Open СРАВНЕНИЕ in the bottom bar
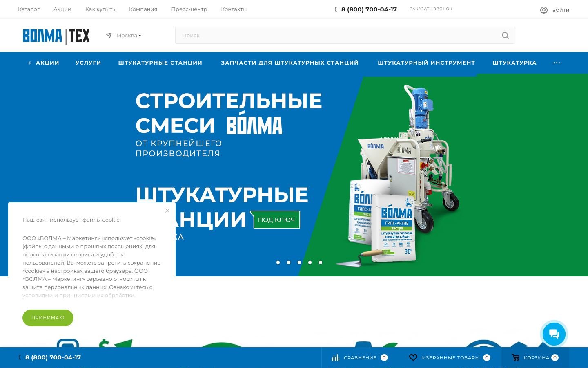The width and height of the screenshot is (588, 368). (360, 358)
